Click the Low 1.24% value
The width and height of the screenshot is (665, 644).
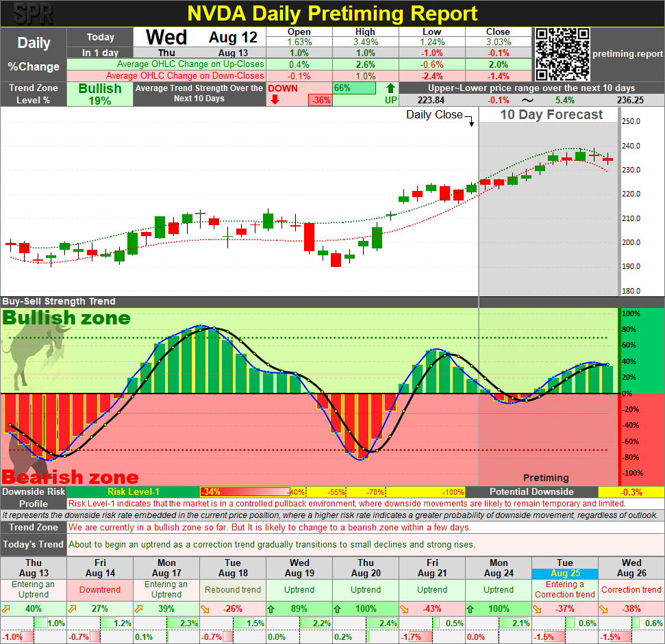coord(432,42)
